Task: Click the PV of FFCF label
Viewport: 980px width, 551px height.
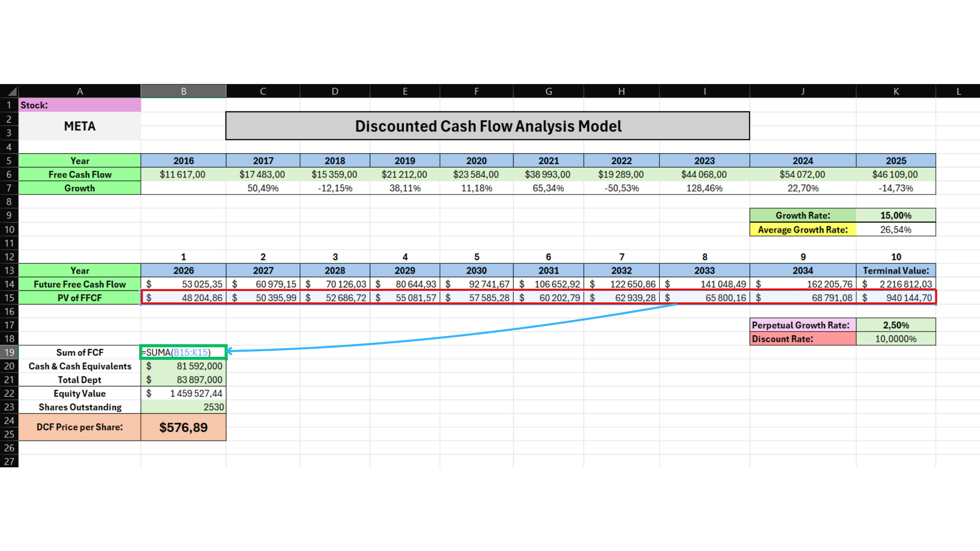Action: pos(80,298)
